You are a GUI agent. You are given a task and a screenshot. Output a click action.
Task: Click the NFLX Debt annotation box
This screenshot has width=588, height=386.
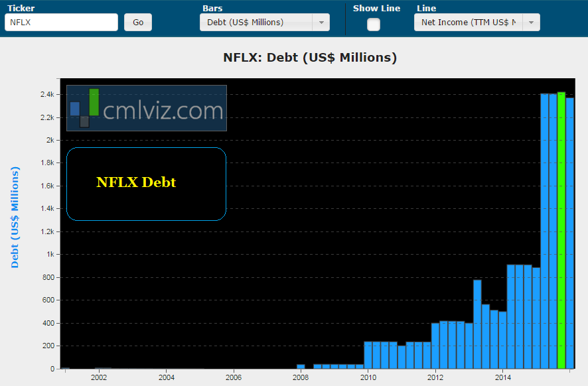[146, 184]
